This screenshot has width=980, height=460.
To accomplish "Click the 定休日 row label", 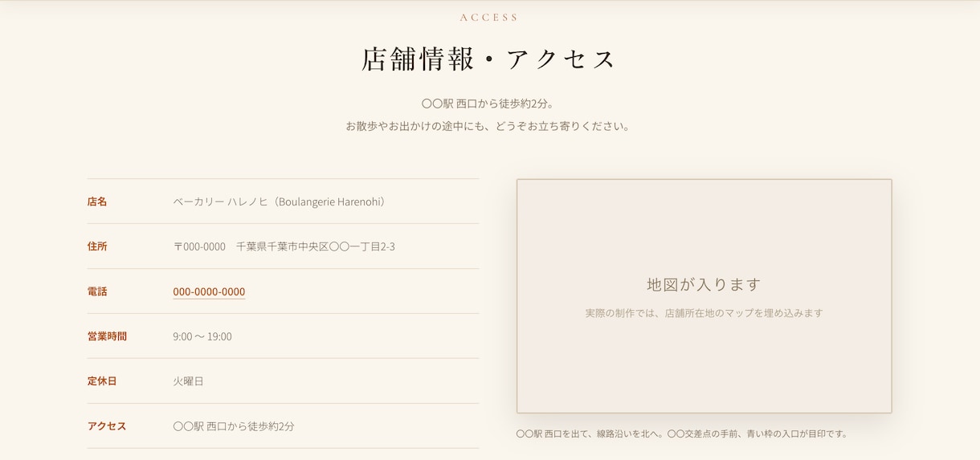I will (102, 381).
